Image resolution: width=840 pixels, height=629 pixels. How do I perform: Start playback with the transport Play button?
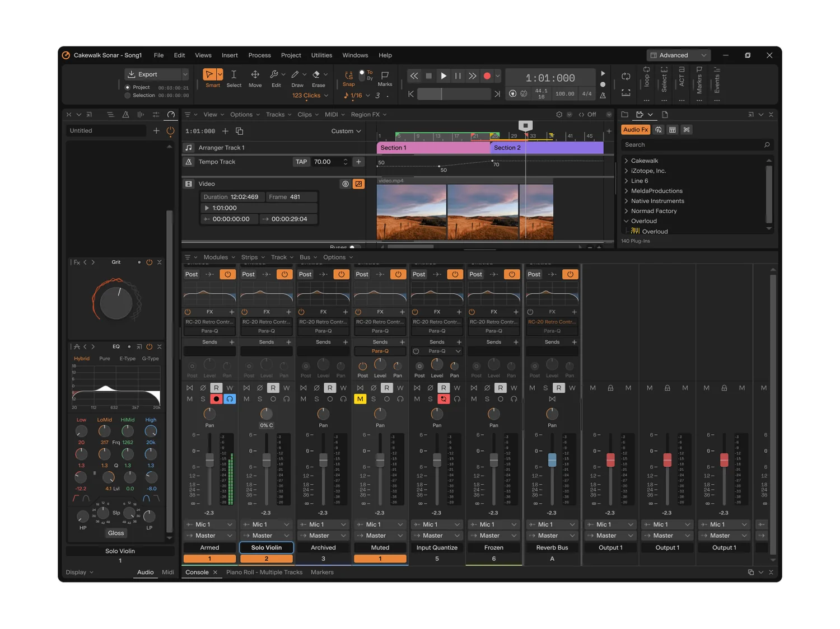[444, 76]
